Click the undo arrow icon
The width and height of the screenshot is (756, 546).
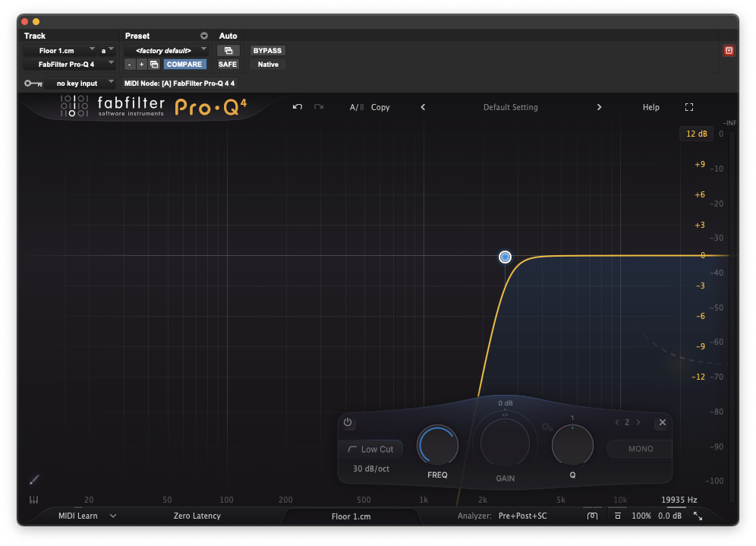[x=298, y=106]
